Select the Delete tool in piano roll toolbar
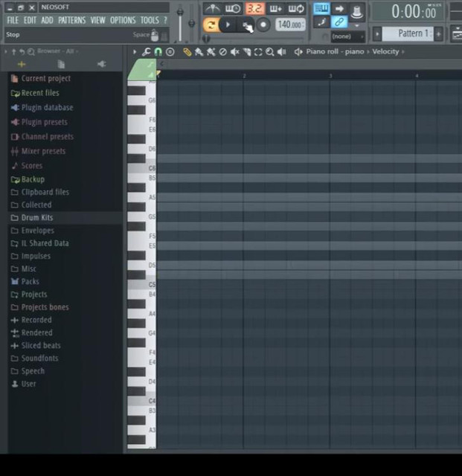The width and height of the screenshot is (462, 476). [222, 52]
